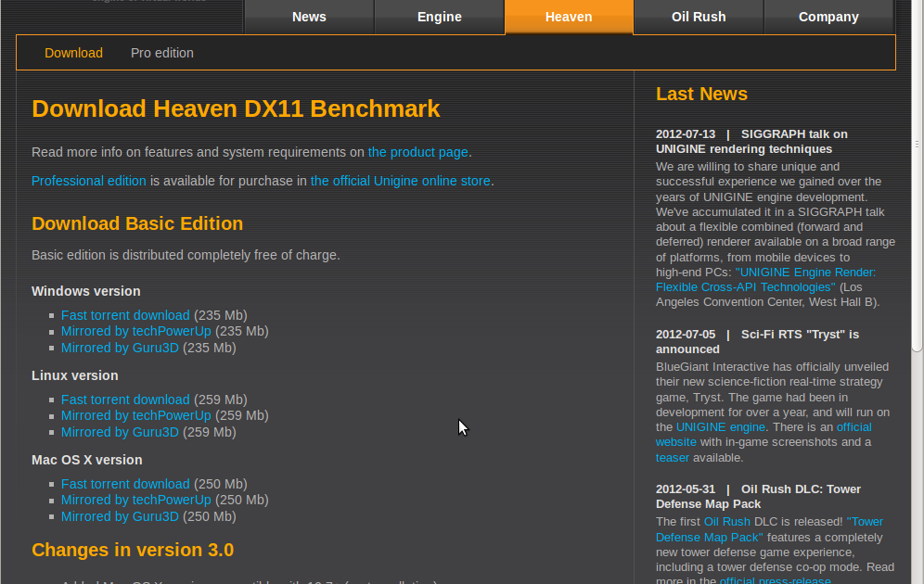The width and height of the screenshot is (924, 584).
Task: Click 'Basic edition is distributed completely free' text
Action: coord(186,256)
